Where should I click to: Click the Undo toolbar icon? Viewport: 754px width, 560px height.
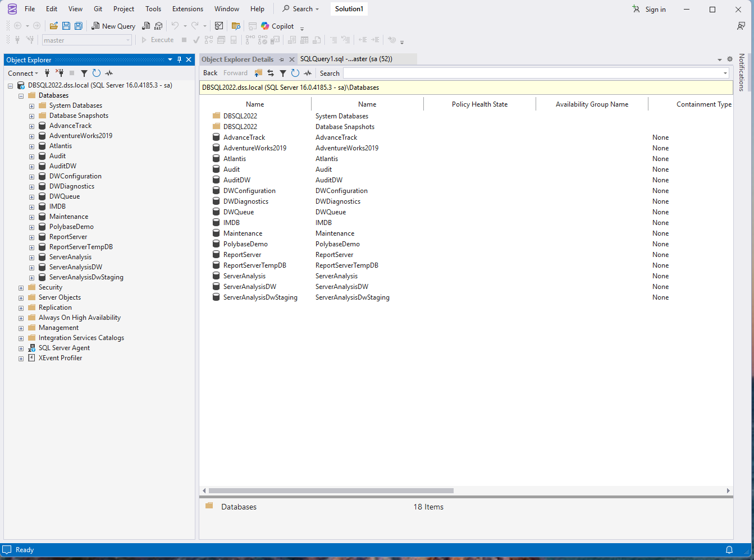click(x=174, y=26)
